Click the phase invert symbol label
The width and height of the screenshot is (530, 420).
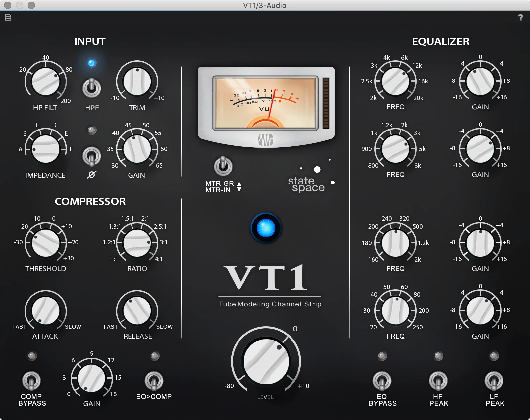[x=92, y=175]
